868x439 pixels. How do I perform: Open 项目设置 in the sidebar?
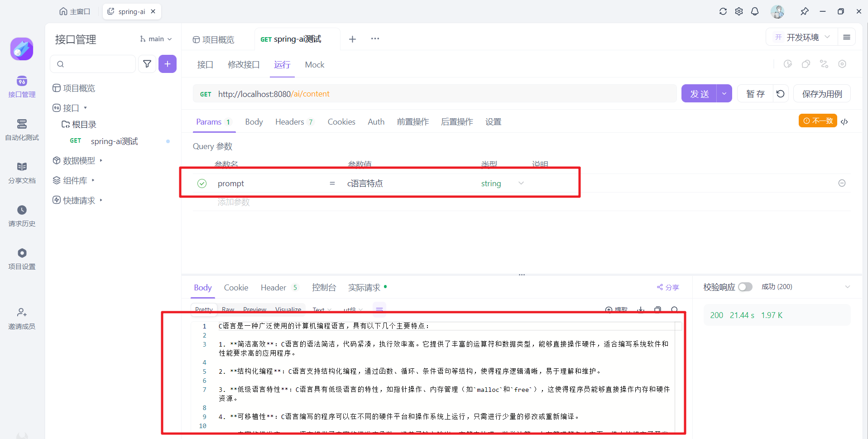(x=22, y=259)
